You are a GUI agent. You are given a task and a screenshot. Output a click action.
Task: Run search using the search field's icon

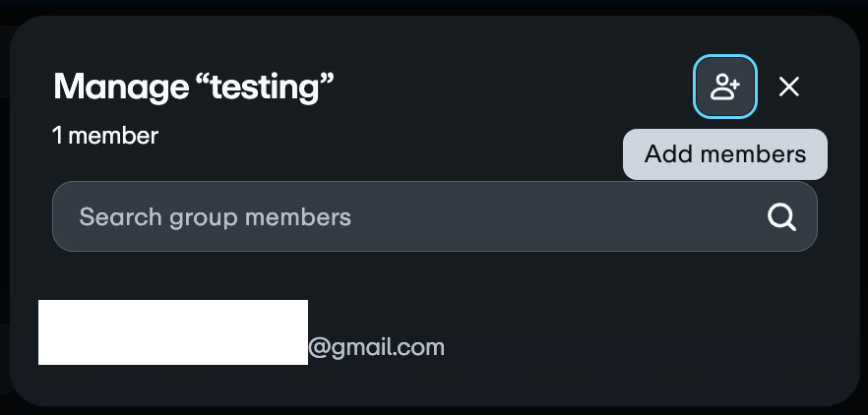coord(781,216)
